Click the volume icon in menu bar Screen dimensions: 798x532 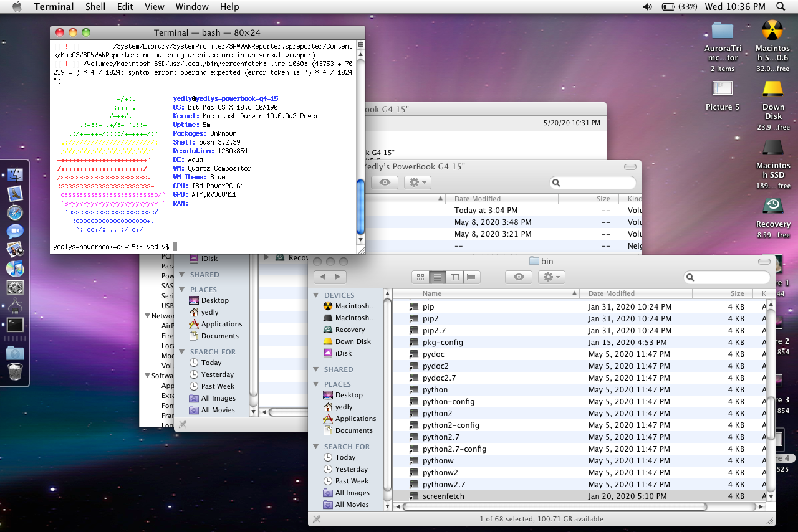pos(647,7)
